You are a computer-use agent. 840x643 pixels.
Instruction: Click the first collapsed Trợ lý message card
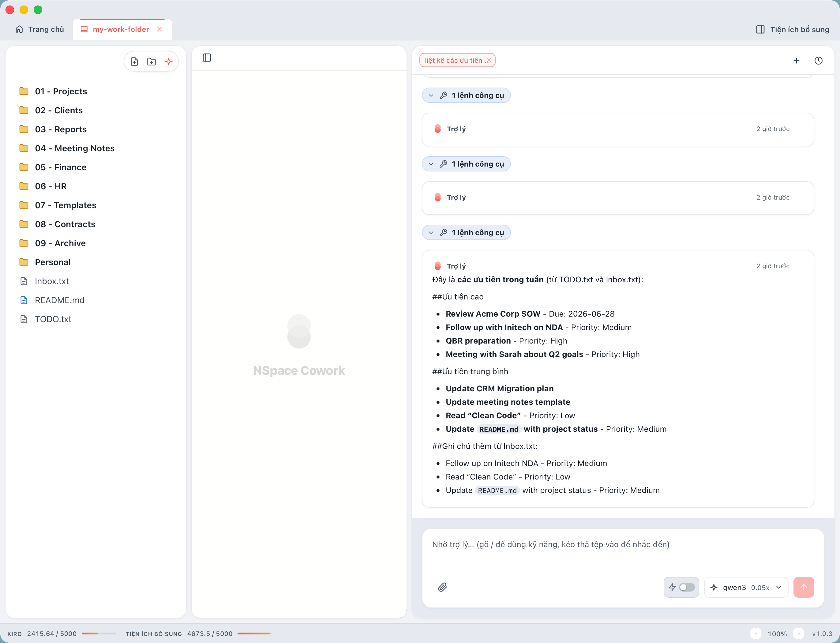coord(618,129)
